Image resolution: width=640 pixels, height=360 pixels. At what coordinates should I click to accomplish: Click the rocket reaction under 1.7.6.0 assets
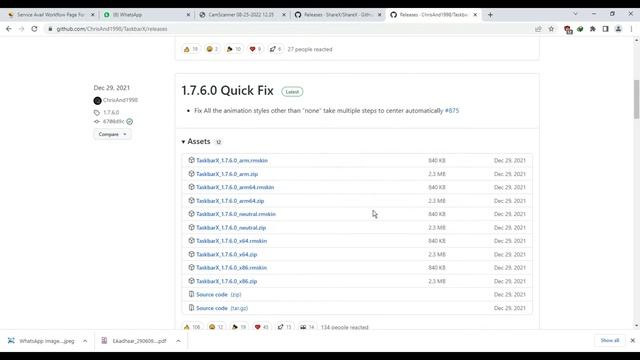pyautogui.click(x=284, y=327)
